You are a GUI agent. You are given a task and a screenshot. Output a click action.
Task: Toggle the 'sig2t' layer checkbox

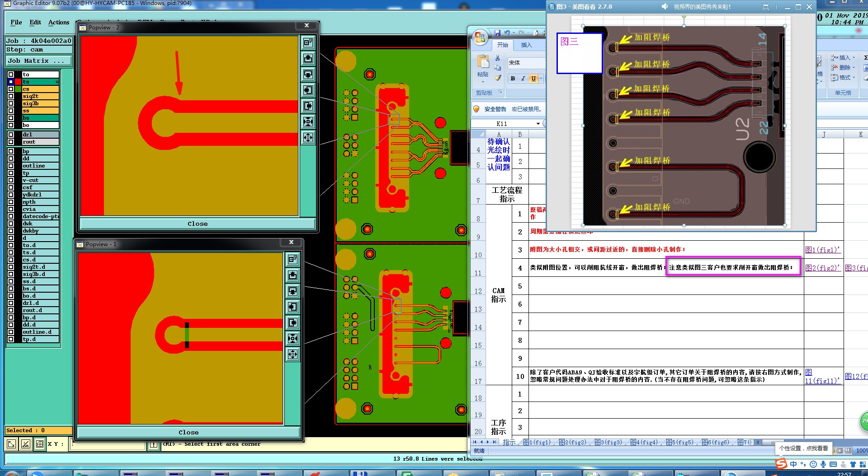click(11, 96)
